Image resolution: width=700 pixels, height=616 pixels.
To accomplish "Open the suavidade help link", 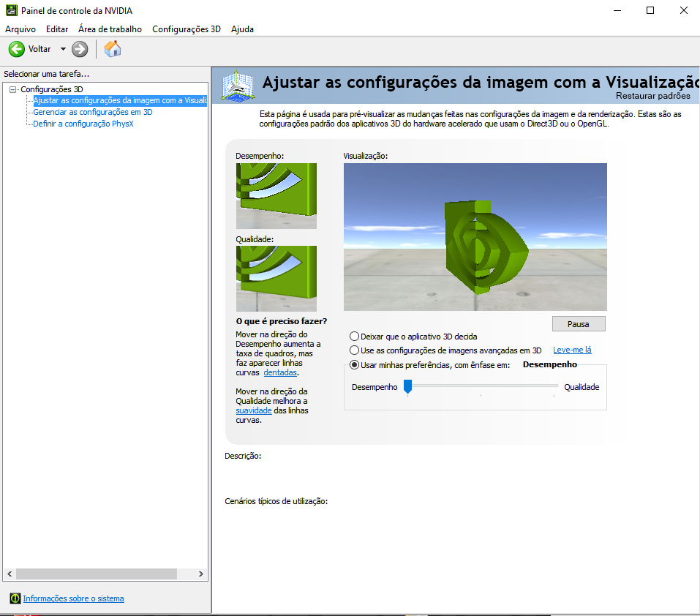I will point(254,410).
